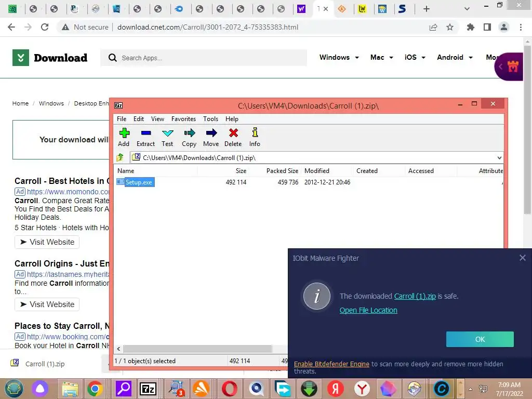Screen dimensions: 532x399
Task: Click the Open File Location link
Action: (368, 310)
